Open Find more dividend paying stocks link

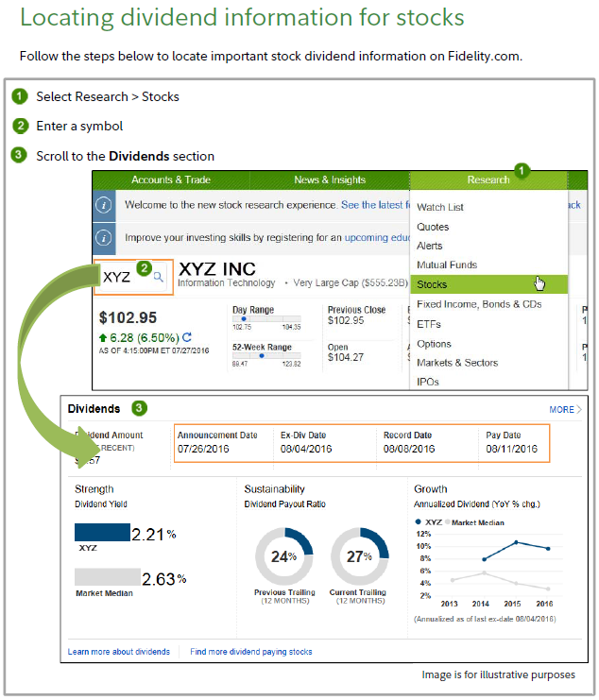250,652
